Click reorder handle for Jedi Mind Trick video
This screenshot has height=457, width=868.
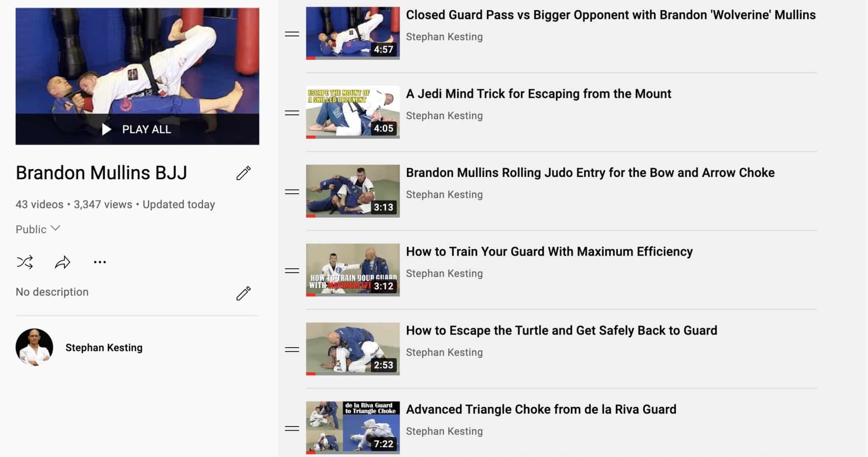coord(292,113)
